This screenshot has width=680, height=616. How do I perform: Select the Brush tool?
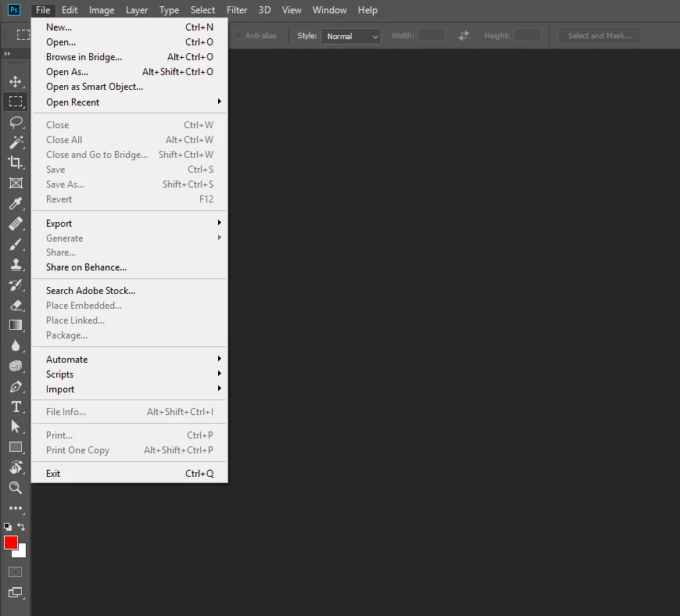click(16, 244)
